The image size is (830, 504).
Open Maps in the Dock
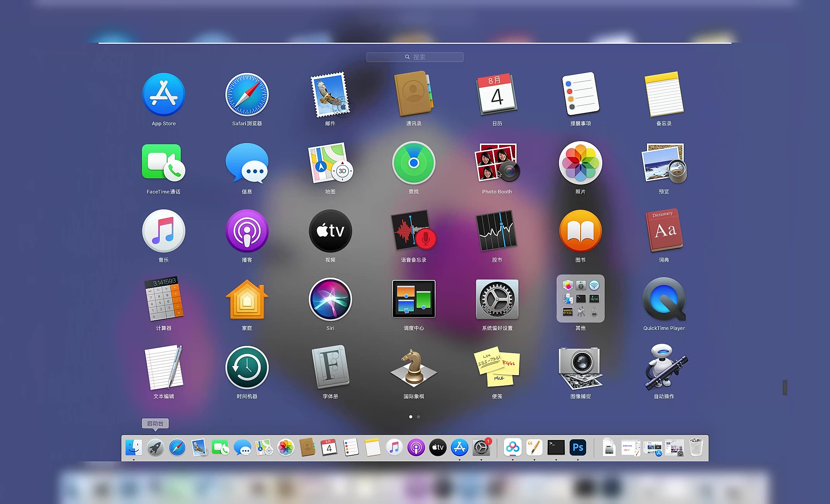264,447
